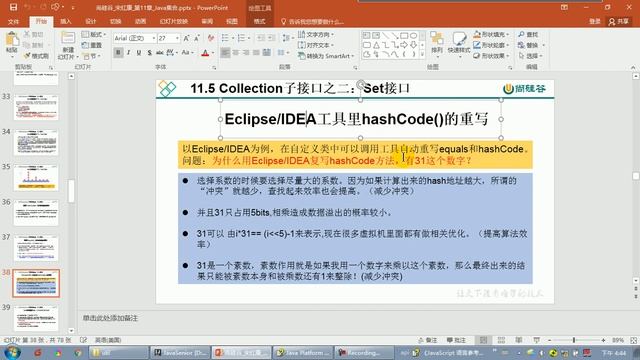
Task: Toggle Bold formatting
Action: coord(118,52)
